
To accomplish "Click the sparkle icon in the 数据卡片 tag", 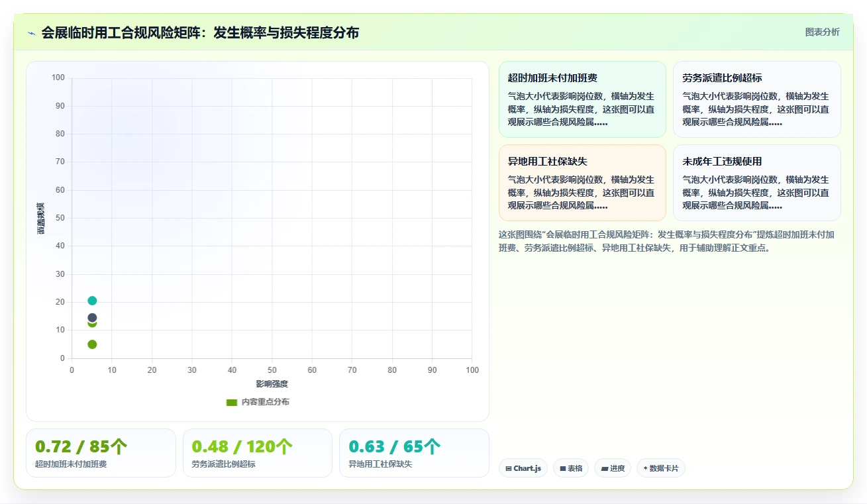I will click(x=645, y=468).
